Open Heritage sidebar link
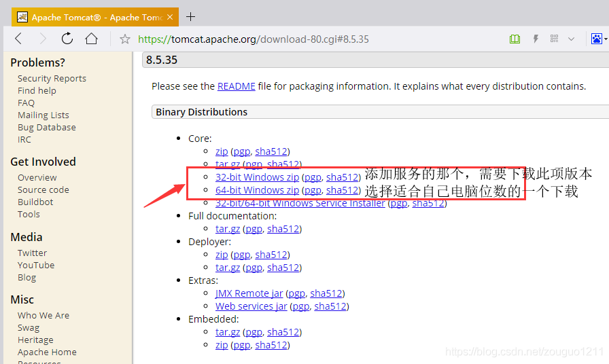Screen dimensions: 609x364 (35, 340)
